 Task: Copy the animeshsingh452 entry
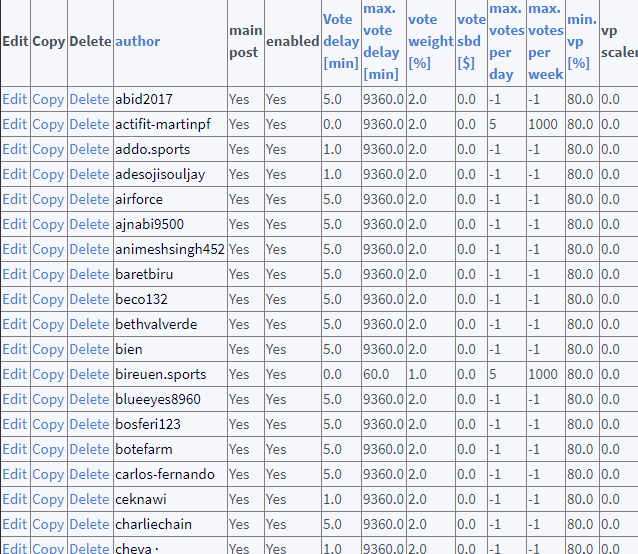(x=48, y=249)
